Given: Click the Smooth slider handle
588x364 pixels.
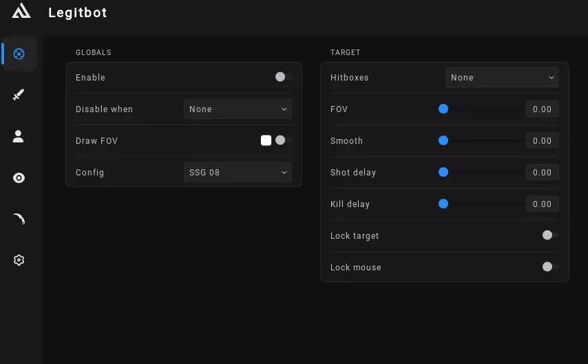Looking at the screenshot, I should point(443,140).
